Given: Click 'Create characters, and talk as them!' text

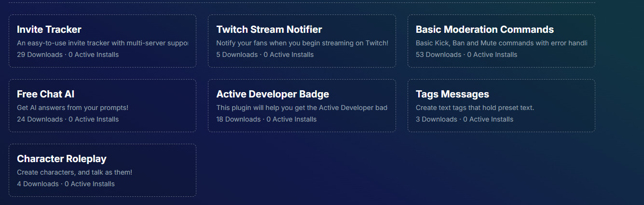Looking at the screenshot, I should tap(74, 172).
